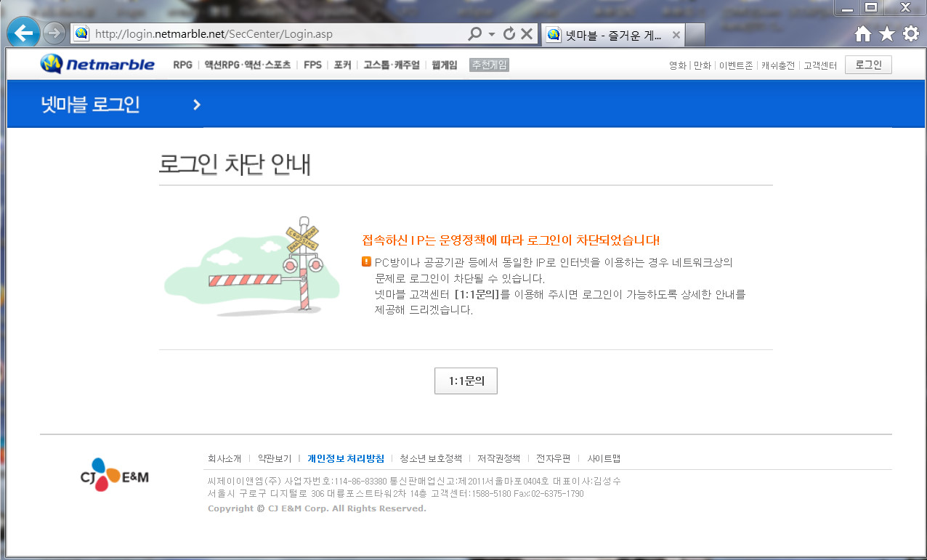Click the orange IP blocked warning message
Screen dimensions: 927x560
(511, 240)
